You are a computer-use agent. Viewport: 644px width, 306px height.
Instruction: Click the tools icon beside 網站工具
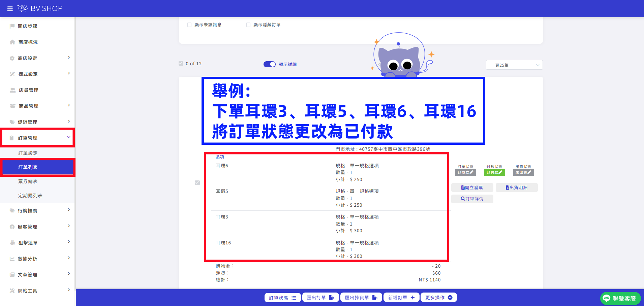(12, 291)
